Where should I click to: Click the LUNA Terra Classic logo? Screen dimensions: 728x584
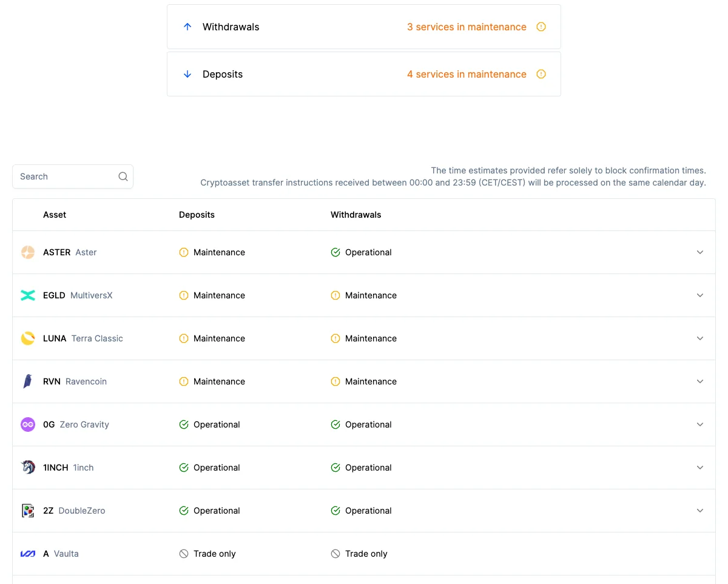(28, 338)
